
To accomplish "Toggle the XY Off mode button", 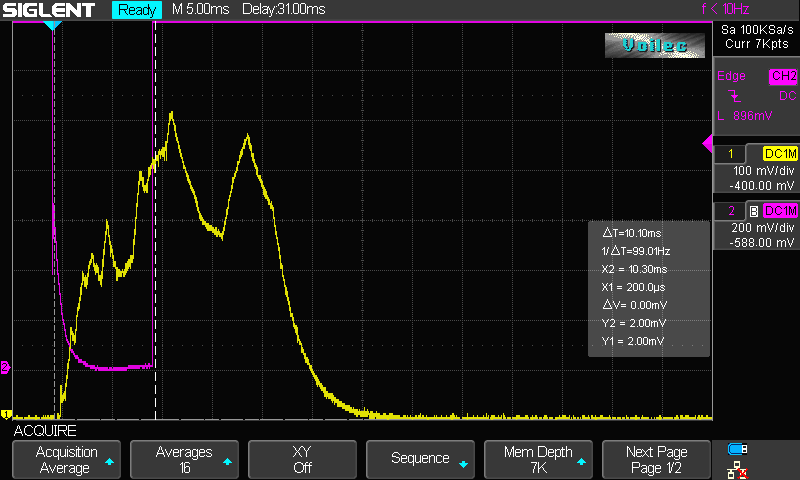I will click(x=302, y=460).
